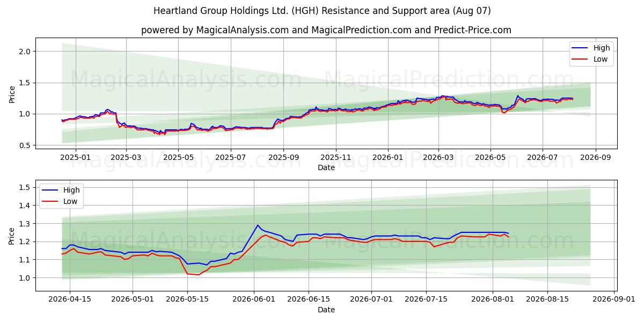Viewport: 644px width, 322px height.
Task: Click the 2.0 price tick on top chart
Action: click(x=26, y=52)
